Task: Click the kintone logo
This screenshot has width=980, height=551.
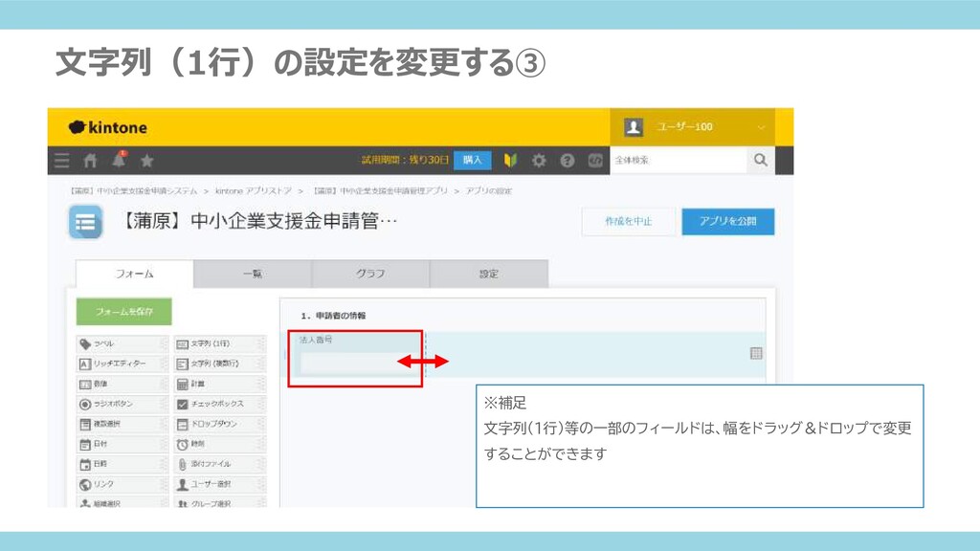Action: tap(108, 127)
